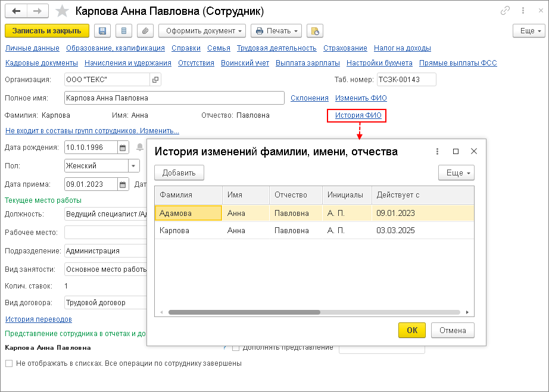Viewport: 549px width, 392px height.
Task: Open the history dialog three-dots menu
Action: coord(437,152)
